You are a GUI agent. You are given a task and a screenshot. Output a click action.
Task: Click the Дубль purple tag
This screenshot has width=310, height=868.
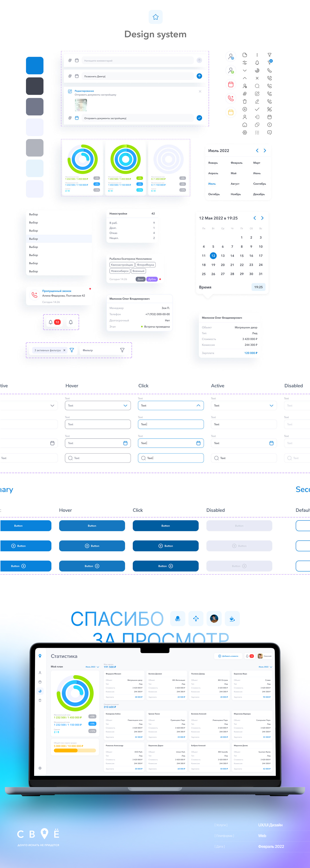coord(152,279)
